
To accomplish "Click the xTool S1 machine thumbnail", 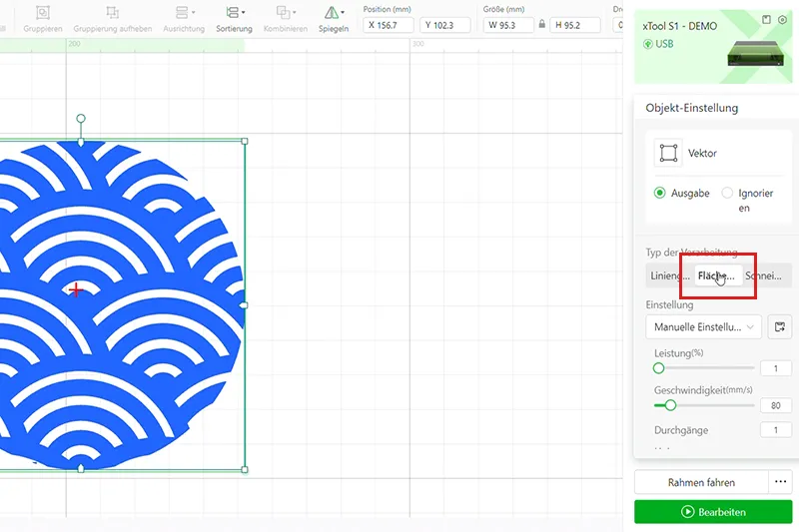I will point(756,53).
